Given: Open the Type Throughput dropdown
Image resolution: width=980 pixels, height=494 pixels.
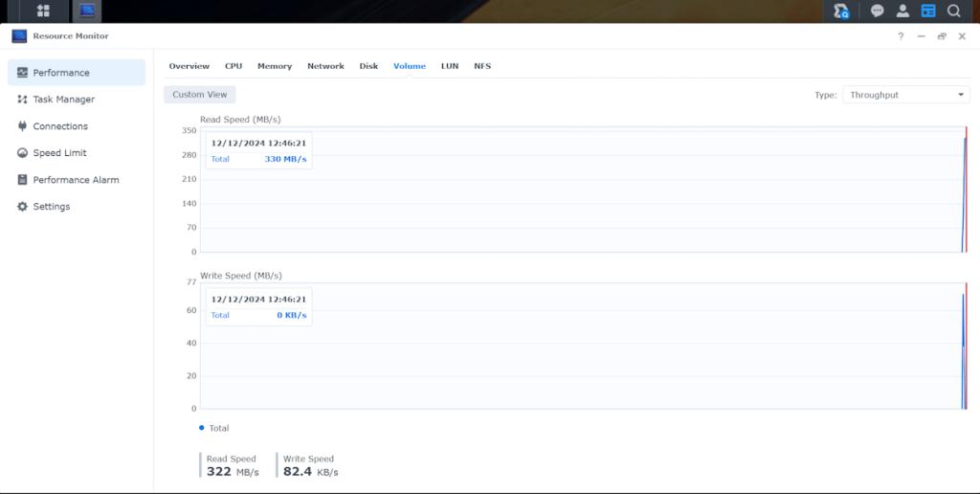Looking at the screenshot, I should pos(905,95).
